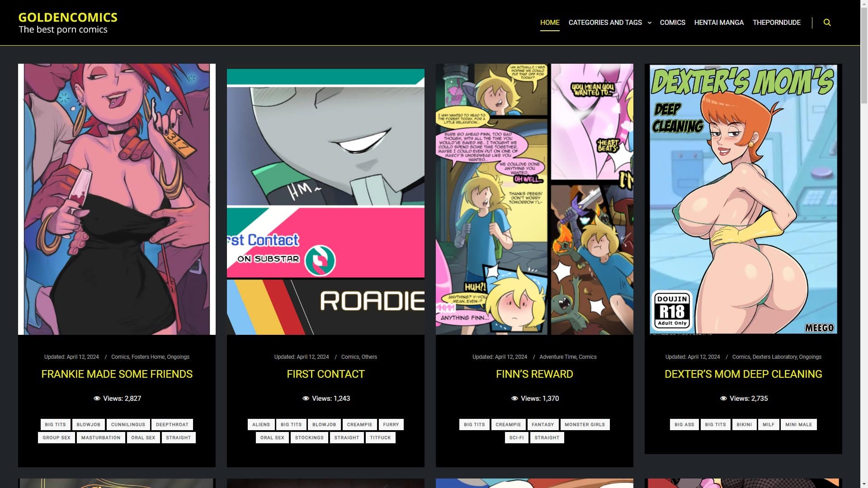Click the views eye icon under Dexter's Mom Deep Cleaning

[724, 399]
